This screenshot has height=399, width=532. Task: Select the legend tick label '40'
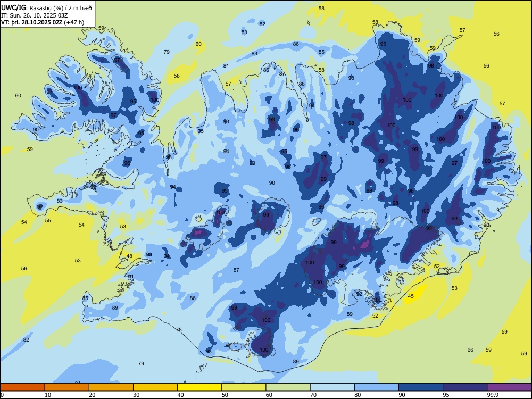pos(180,395)
